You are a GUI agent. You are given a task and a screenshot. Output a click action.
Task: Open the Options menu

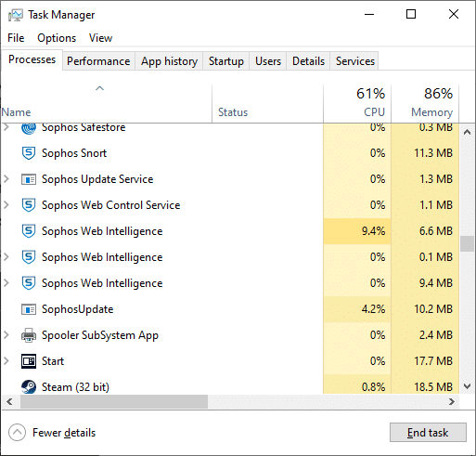[57, 38]
